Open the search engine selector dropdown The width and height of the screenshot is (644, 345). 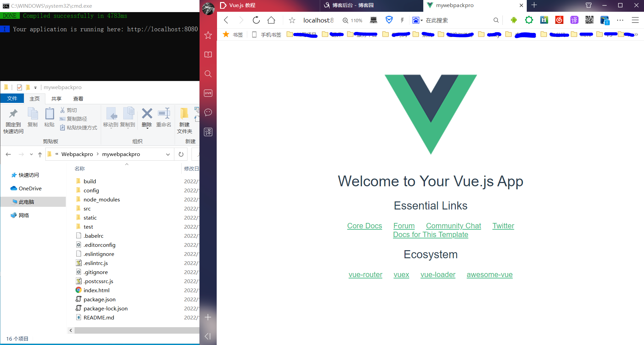422,20
